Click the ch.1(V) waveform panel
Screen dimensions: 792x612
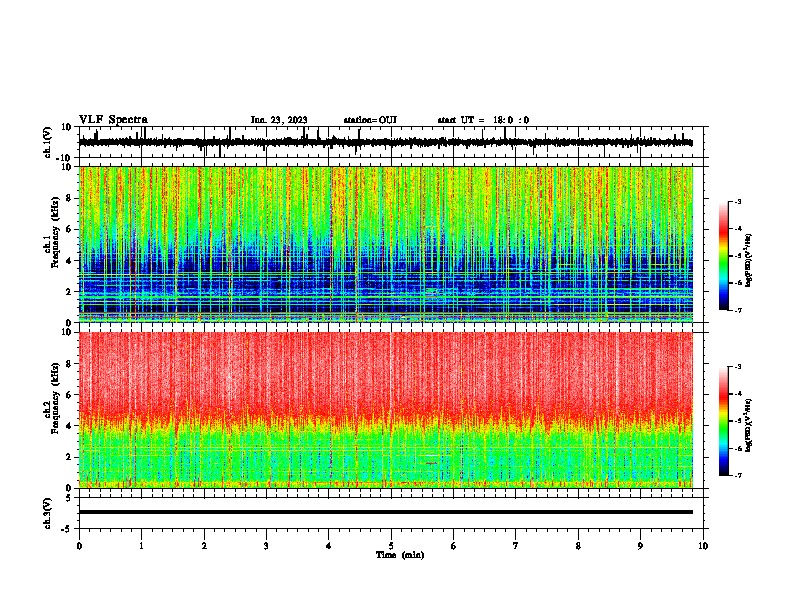(x=391, y=142)
